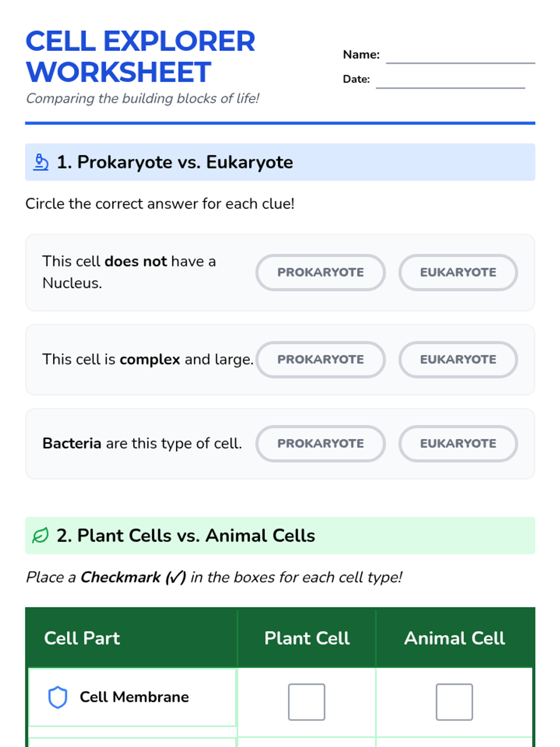Click the Name input line
The image size is (560, 747).
(460, 56)
